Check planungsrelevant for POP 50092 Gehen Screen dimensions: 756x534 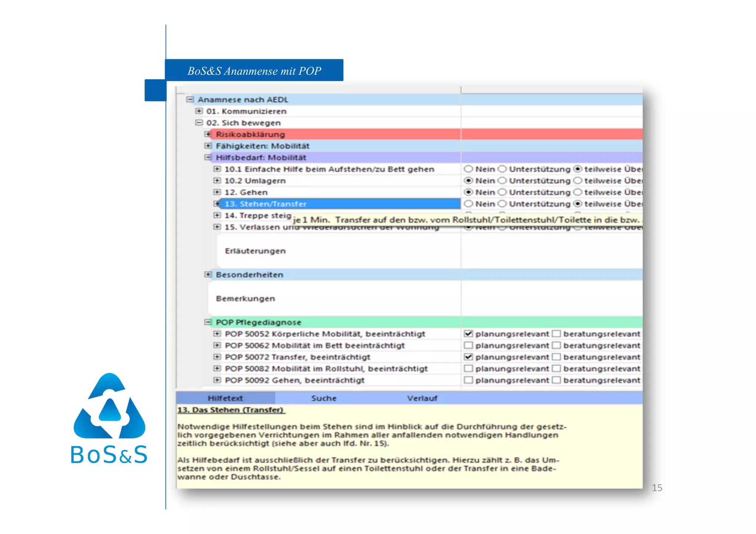coord(468,380)
